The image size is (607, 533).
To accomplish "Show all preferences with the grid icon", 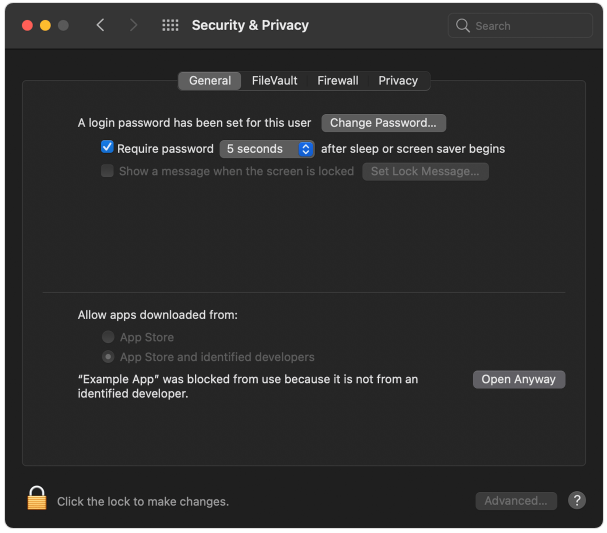I will (170, 25).
